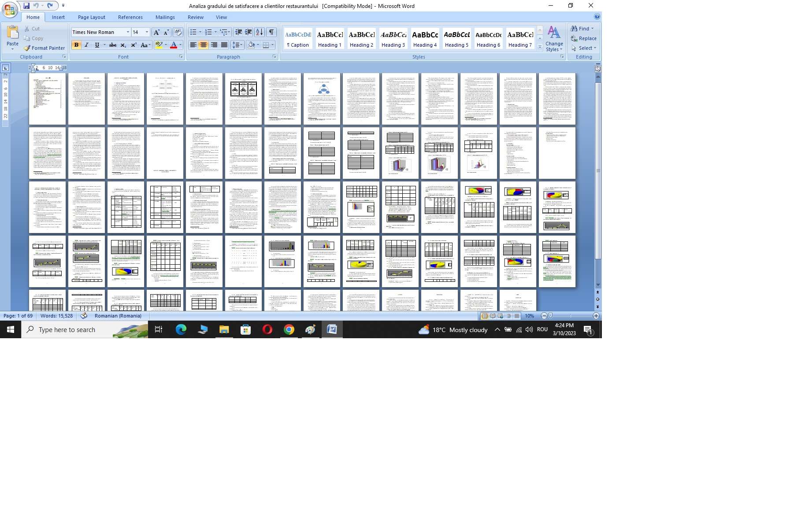Click the red font color button

[174, 45]
